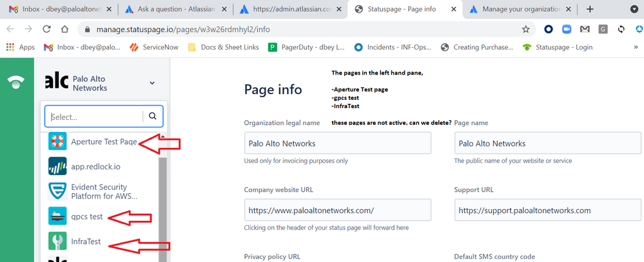Close the Statuspage - Page info tab

point(454,9)
